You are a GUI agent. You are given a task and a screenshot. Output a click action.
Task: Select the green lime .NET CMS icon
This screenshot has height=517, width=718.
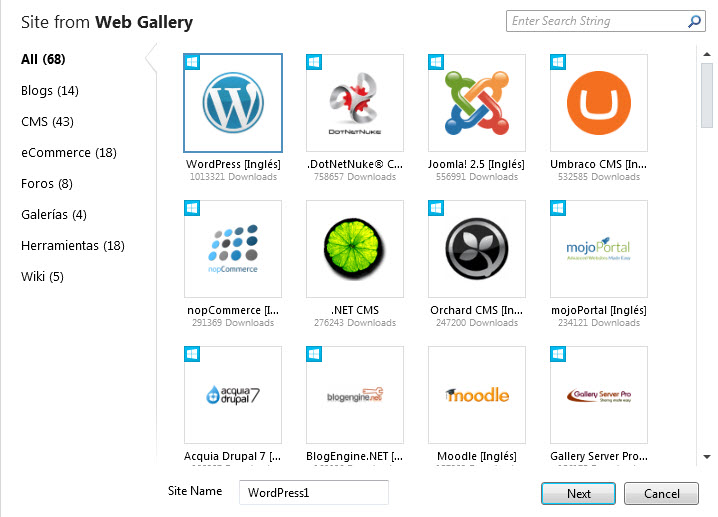click(x=355, y=249)
